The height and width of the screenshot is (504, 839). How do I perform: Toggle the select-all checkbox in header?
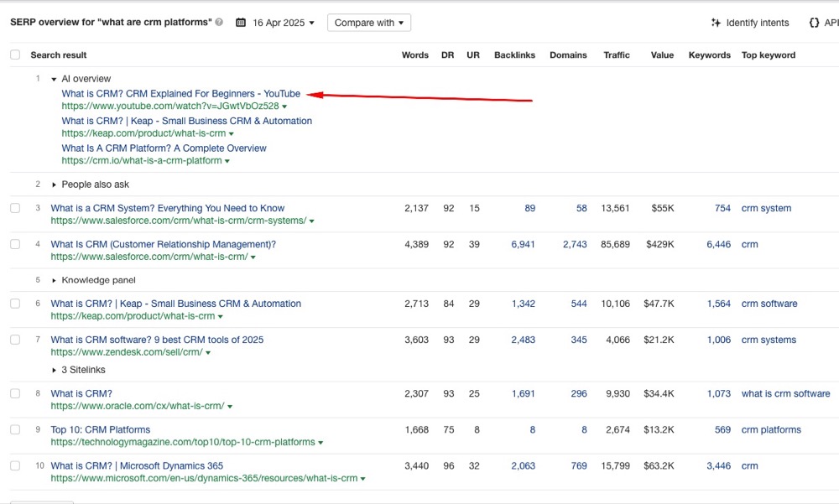15,55
